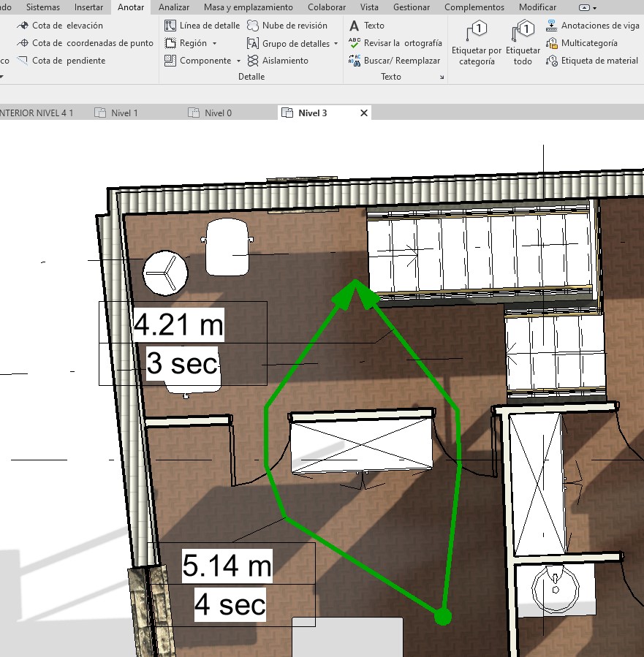Click Etiquetar todo button
Image resolution: width=644 pixels, height=657 pixels.
tap(523, 44)
